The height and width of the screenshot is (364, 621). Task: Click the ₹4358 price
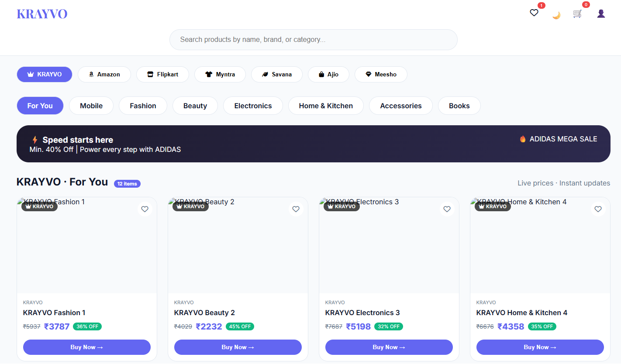[511, 326]
